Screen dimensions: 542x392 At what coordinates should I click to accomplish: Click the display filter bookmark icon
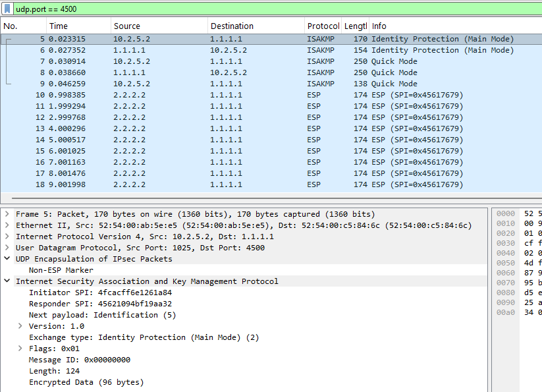(x=7, y=8)
